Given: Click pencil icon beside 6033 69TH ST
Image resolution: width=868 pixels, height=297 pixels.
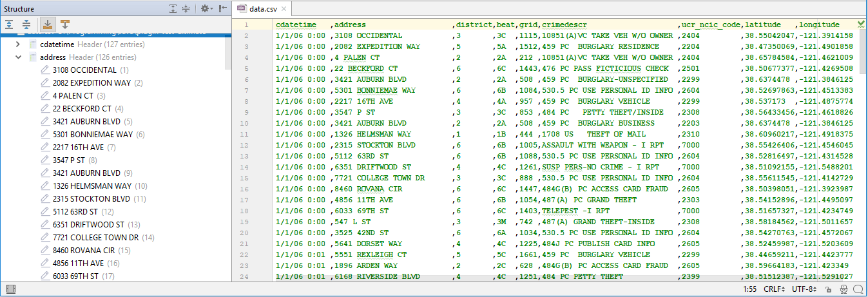Looking at the screenshot, I should click(x=45, y=276).
